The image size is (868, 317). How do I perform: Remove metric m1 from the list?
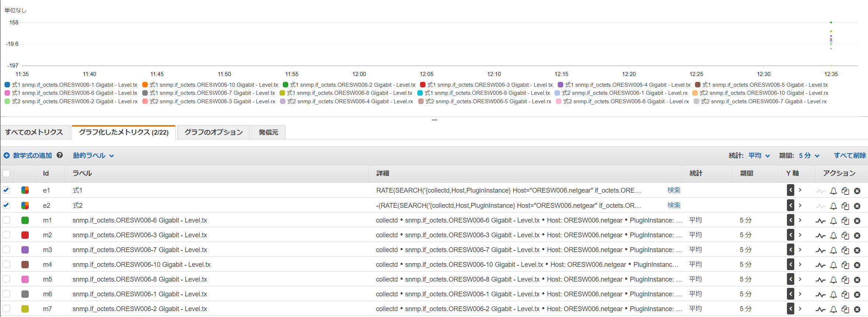point(857,221)
